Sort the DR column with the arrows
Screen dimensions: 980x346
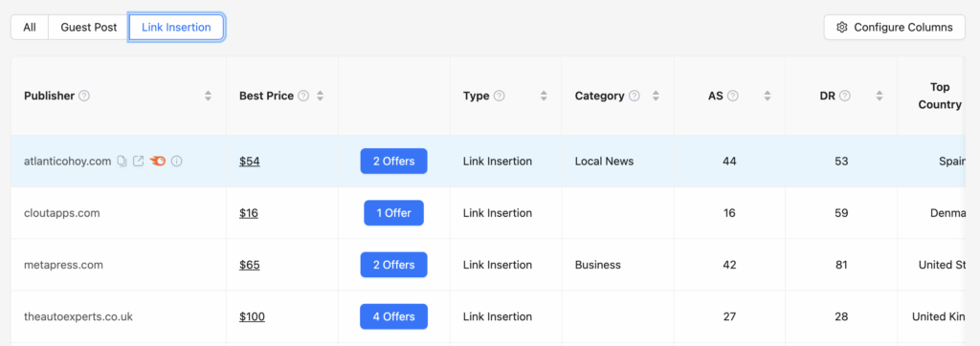(880, 97)
